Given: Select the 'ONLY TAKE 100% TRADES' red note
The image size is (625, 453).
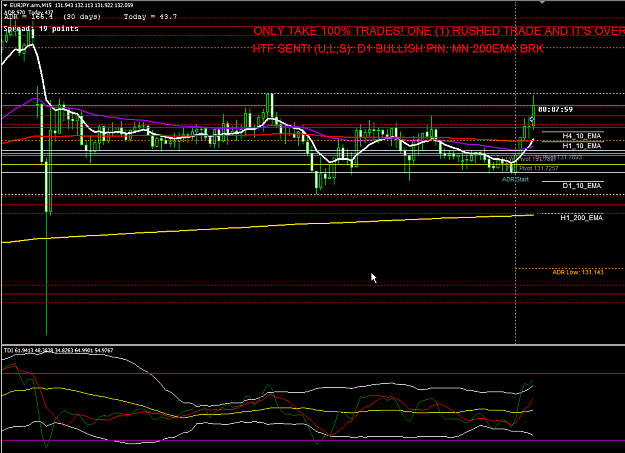Looking at the screenshot, I should (x=439, y=32).
